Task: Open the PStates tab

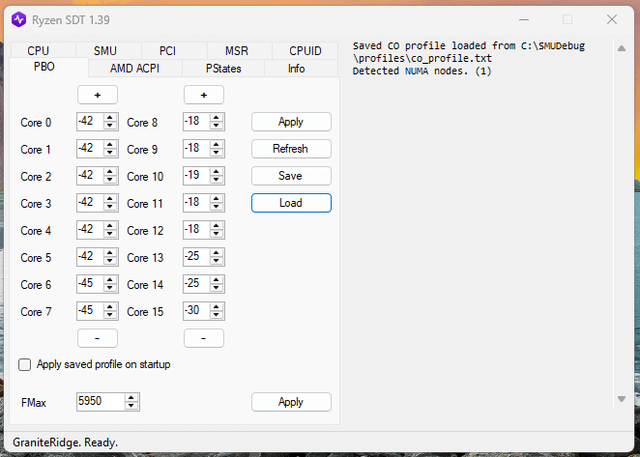Action: pyautogui.click(x=223, y=68)
